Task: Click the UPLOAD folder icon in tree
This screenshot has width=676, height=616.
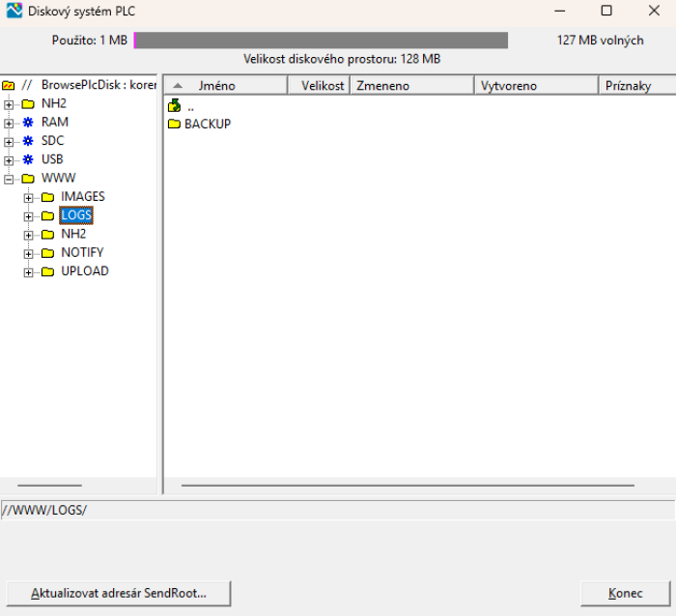Action: 47,271
